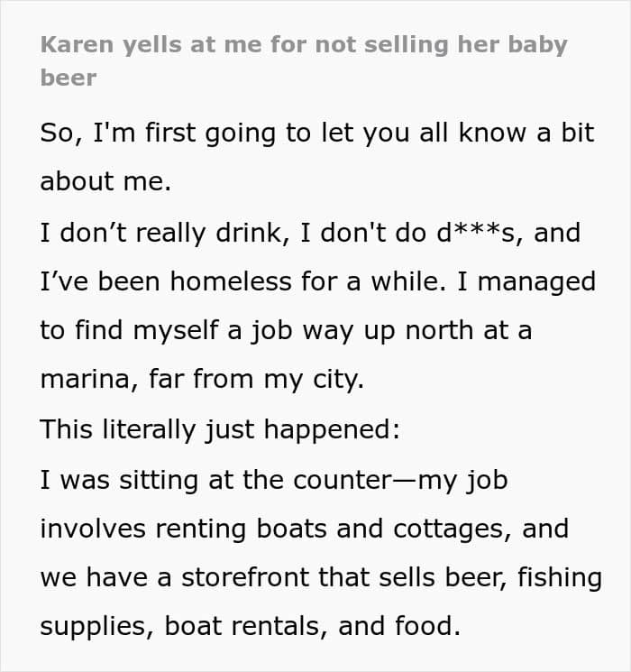631x672 pixels.
Task: Click the word 'marina' in the text
Action: tap(85, 380)
